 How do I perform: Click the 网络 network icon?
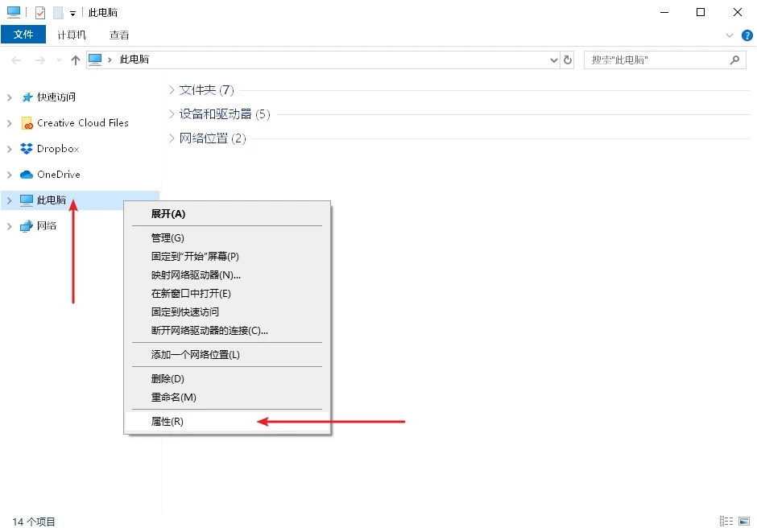click(x=27, y=225)
